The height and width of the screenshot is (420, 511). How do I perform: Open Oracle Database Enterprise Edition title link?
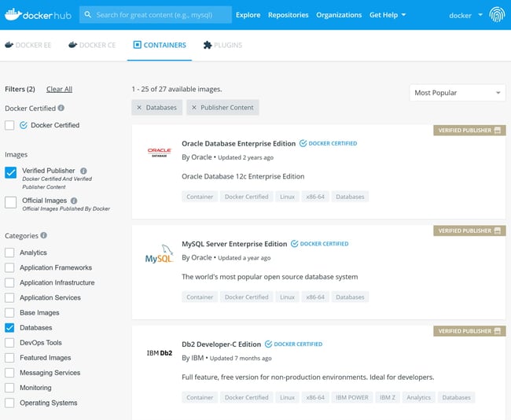coord(238,144)
